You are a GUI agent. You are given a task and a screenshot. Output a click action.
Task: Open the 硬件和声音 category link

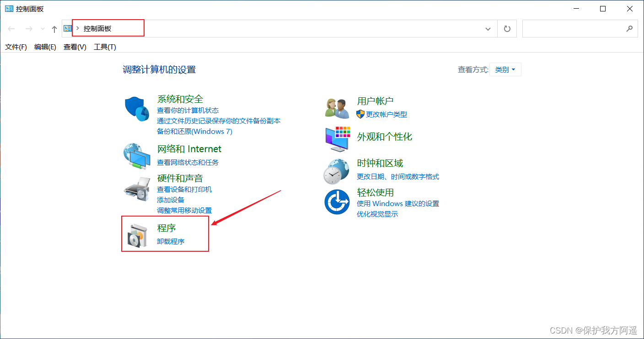(180, 178)
